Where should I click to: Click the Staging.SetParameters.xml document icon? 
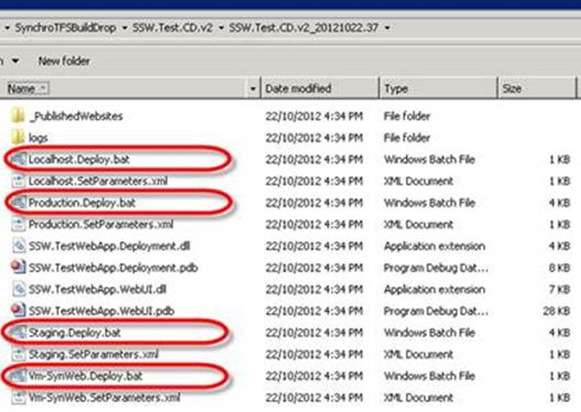(19, 354)
